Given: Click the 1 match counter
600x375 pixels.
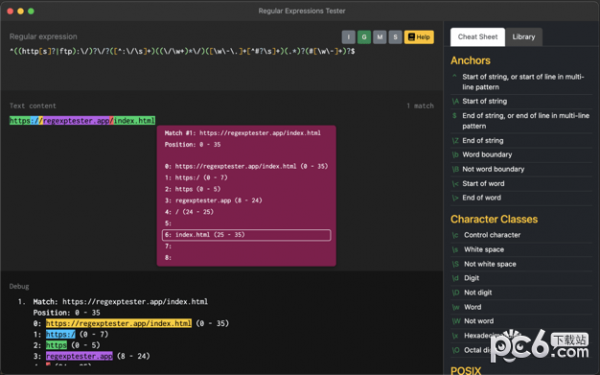Looking at the screenshot, I should pos(420,106).
